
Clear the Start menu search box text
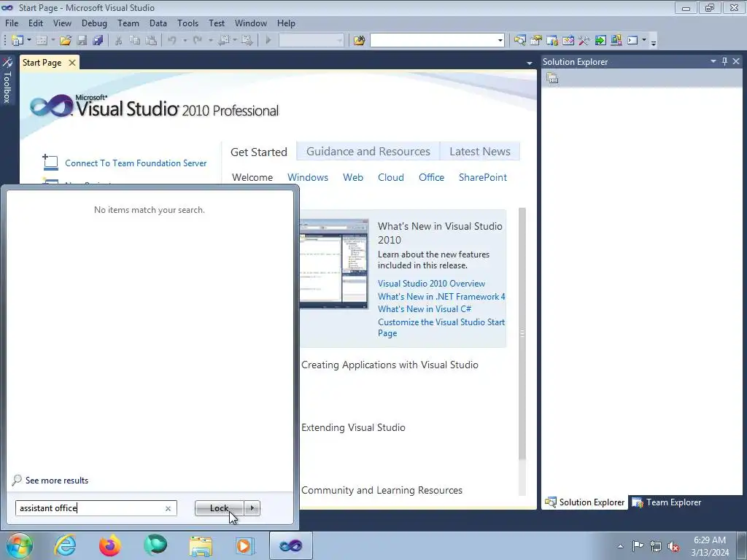pyautogui.click(x=169, y=508)
